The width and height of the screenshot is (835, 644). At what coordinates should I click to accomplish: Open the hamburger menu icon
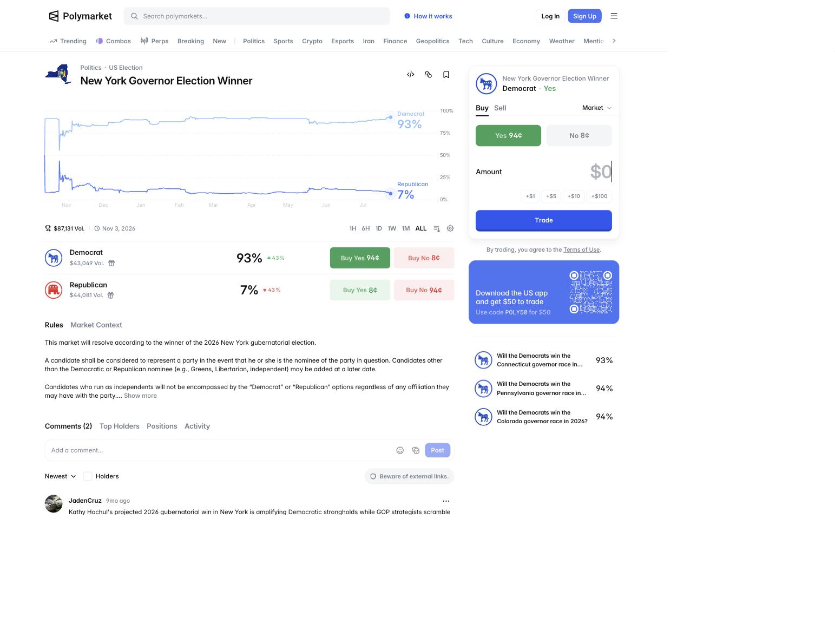point(614,16)
